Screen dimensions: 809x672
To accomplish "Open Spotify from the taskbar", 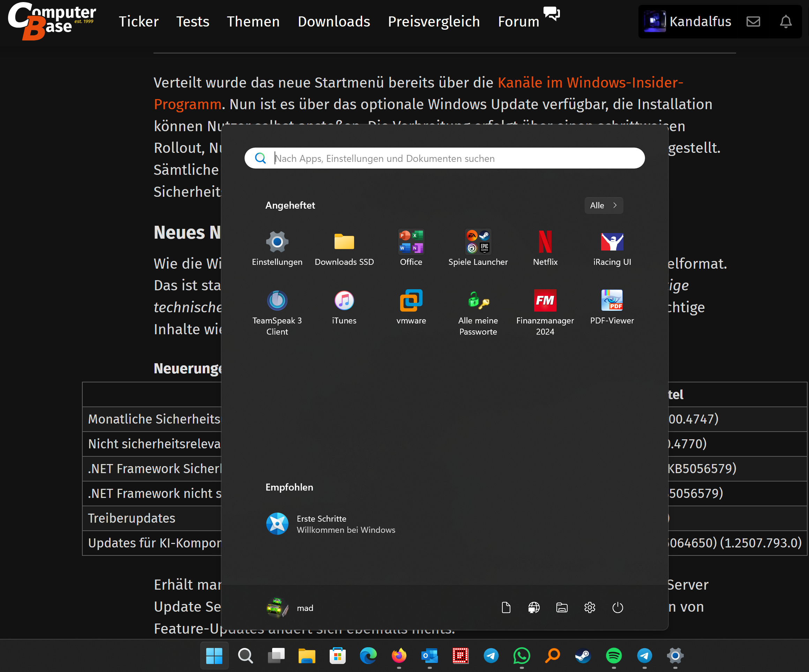I will (x=614, y=656).
